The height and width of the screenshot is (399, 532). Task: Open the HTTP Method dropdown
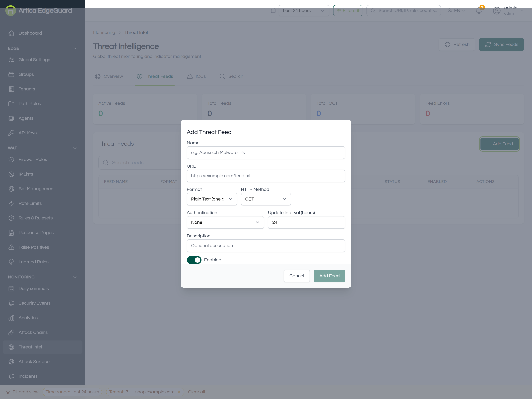tap(266, 199)
